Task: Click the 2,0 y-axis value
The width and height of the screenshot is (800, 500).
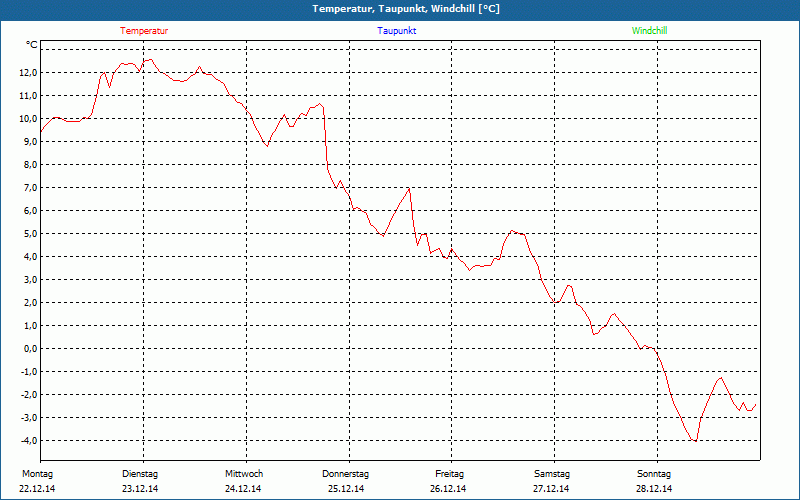Action: [x=30, y=302]
